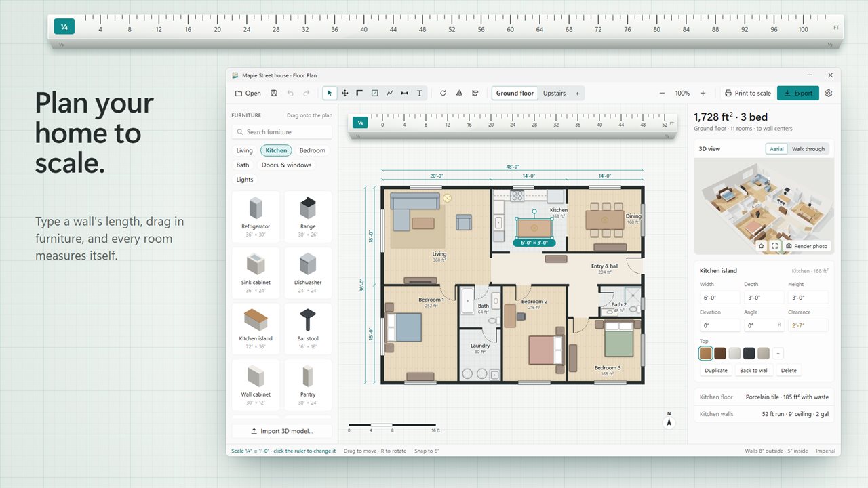Click Import 3D model button

[x=282, y=431]
